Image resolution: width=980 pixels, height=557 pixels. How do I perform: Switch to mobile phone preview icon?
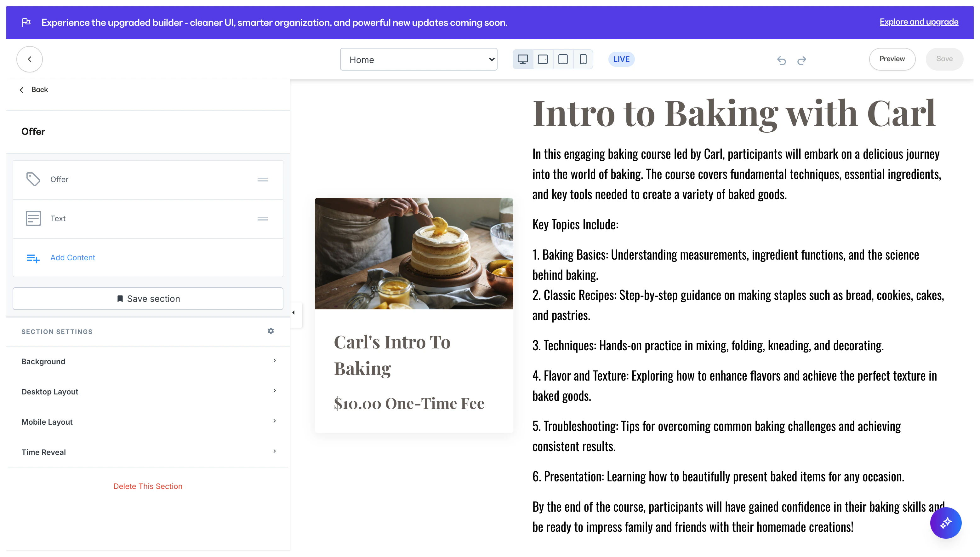pos(583,59)
